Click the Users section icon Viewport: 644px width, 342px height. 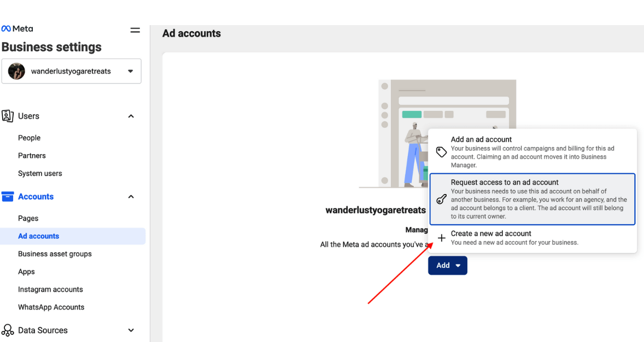[8, 116]
